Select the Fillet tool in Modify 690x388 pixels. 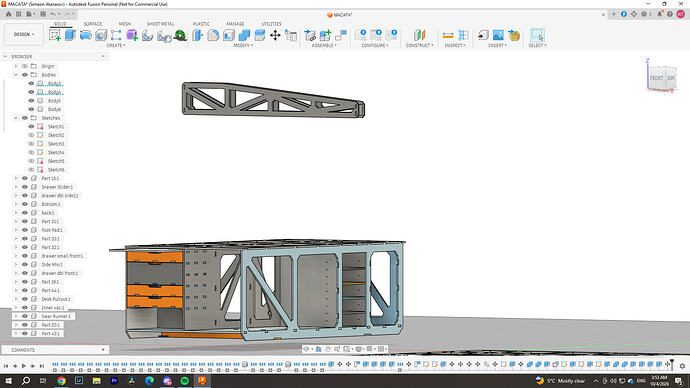tap(213, 35)
